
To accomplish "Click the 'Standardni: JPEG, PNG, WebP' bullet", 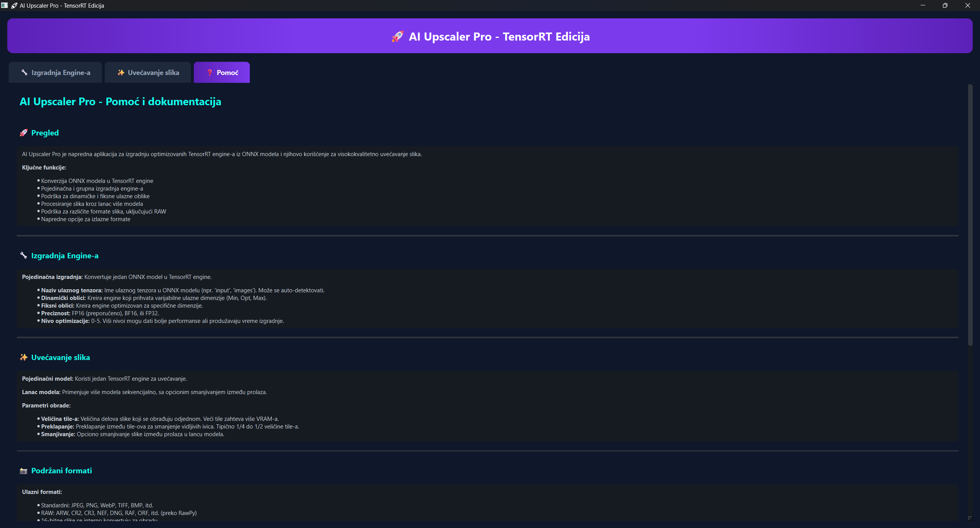I will pyautogui.click(x=97, y=505).
